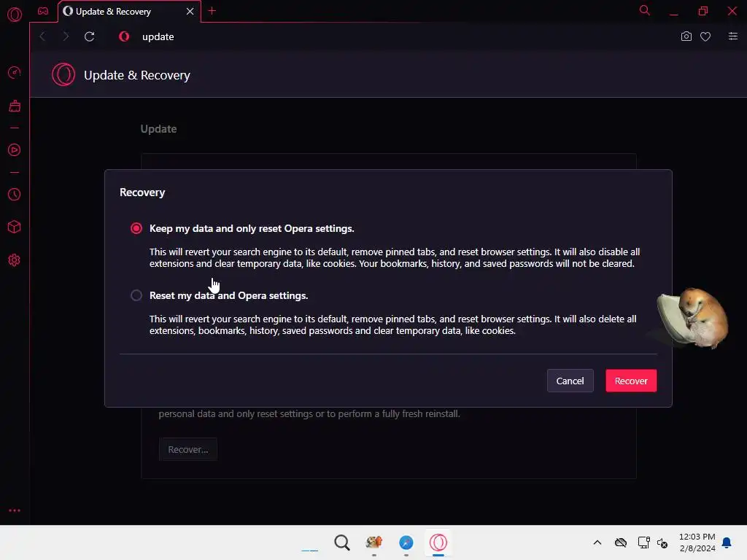Open GX Cleaner icon in sidebar
The image size is (747, 560).
click(15, 106)
